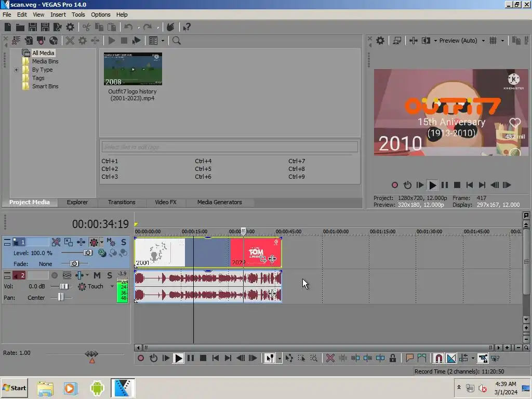Switch to the Video FX tab
Viewport: 532px width, 399px height.
point(166,202)
